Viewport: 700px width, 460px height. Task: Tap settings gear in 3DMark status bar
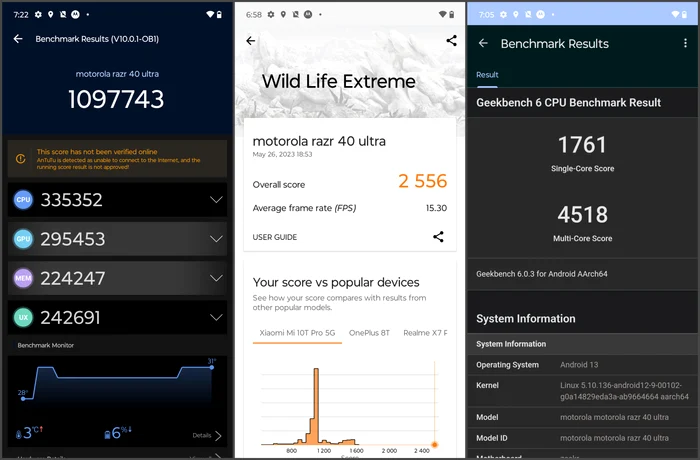(271, 14)
